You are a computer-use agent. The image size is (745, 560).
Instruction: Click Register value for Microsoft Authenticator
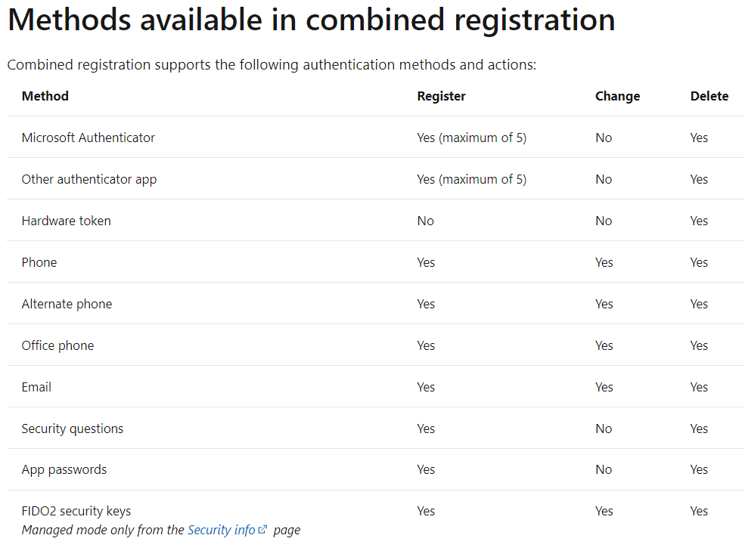coord(471,138)
